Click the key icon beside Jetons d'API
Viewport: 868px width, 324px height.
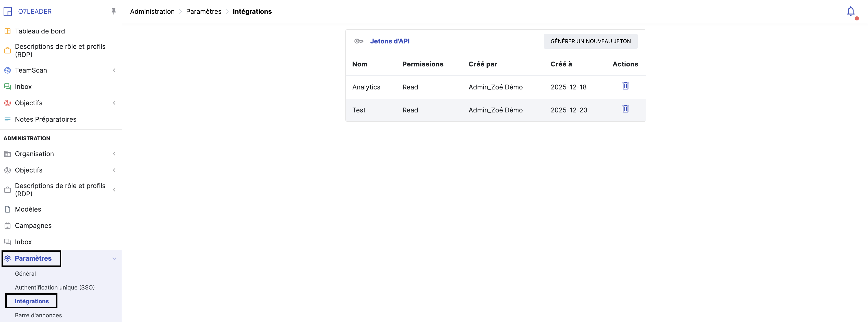coord(358,41)
